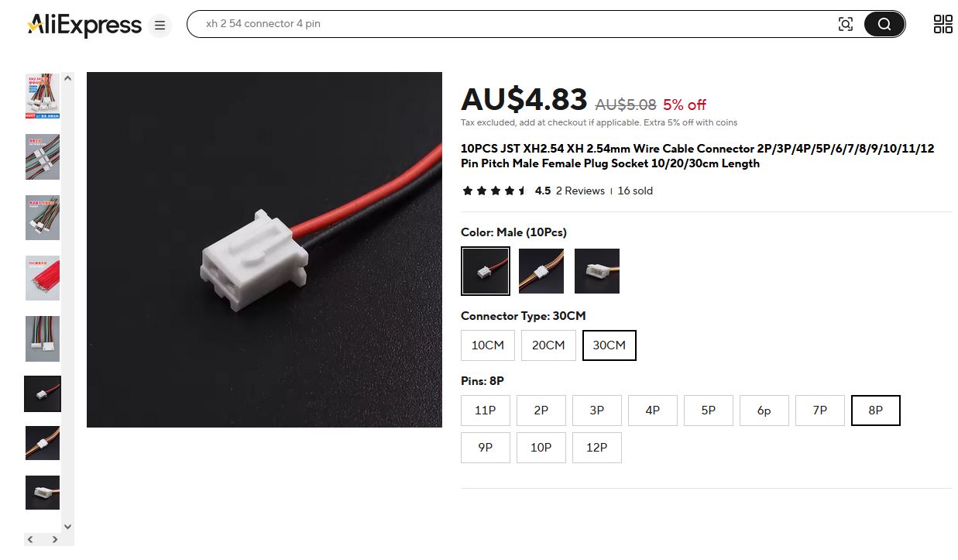Viewport: 958px width, 560px height.
Task: Open the AliExpress hamburger category menu
Action: pyautogui.click(x=160, y=26)
